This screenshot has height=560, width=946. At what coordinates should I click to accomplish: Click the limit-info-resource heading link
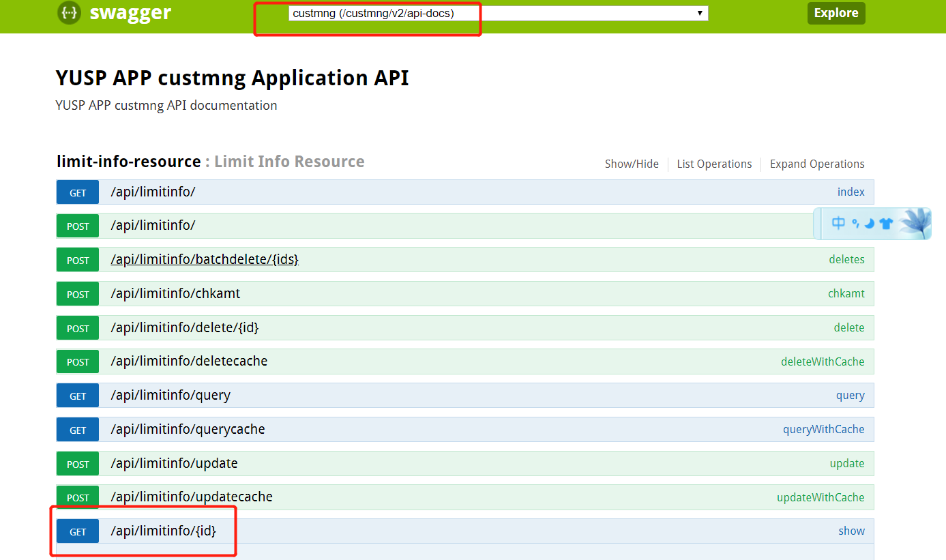tap(128, 162)
